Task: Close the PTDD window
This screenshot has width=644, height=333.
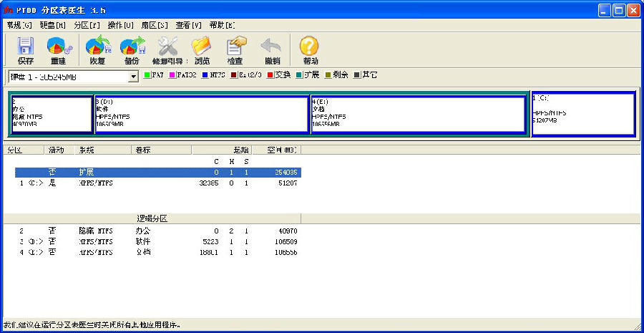Action: (633, 10)
